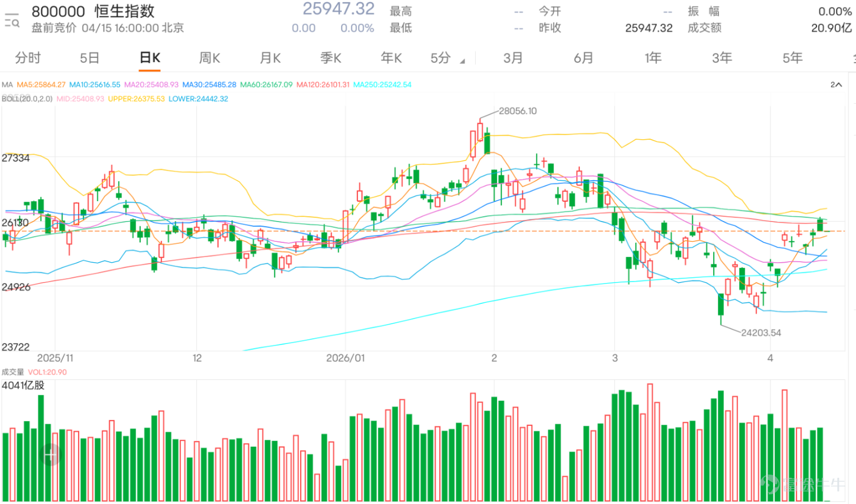Click the current price 25947.32 header
856x504 pixels.
(339, 9)
